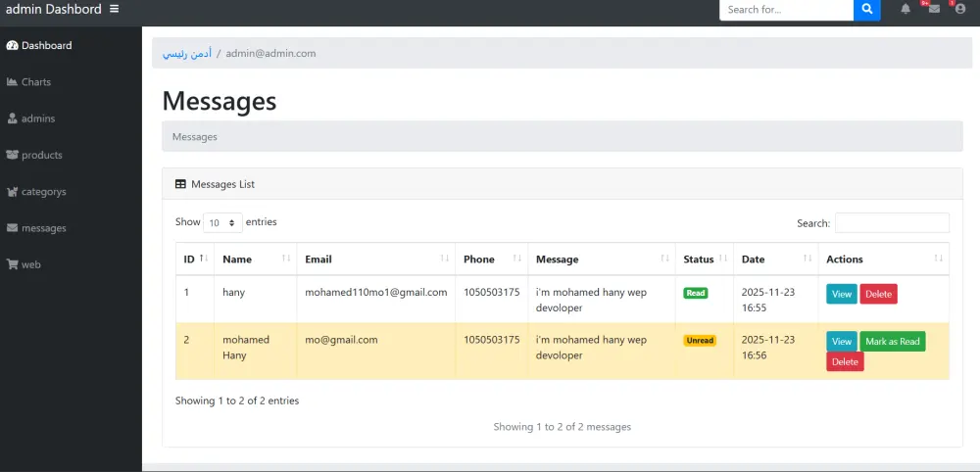Open the notifications bell icon
The height and width of the screenshot is (472, 980).
tap(906, 9)
